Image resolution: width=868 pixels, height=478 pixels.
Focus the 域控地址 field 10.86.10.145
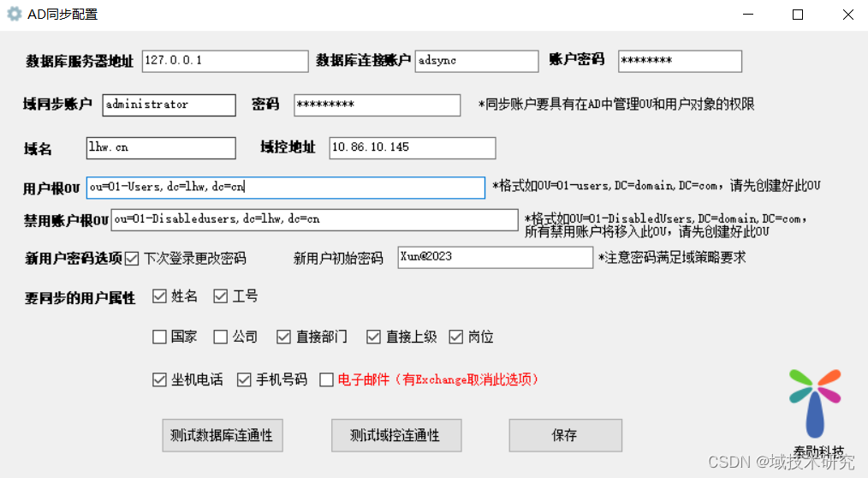coord(413,148)
